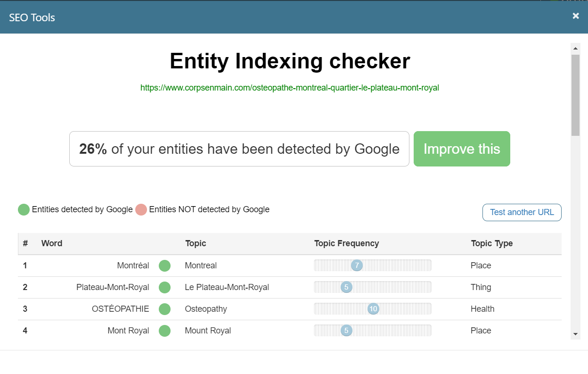The height and width of the screenshot is (374, 588).
Task: Toggle the Mount Royal entity indicator
Action: point(164,331)
